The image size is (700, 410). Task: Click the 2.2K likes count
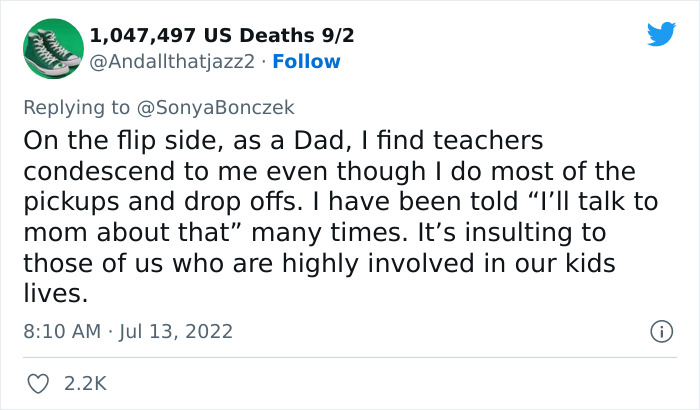(86, 382)
